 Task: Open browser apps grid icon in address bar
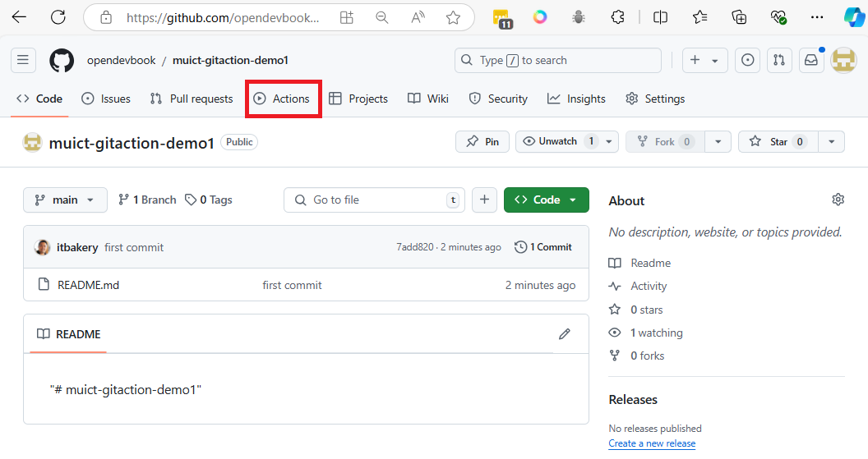pos(347,18)
